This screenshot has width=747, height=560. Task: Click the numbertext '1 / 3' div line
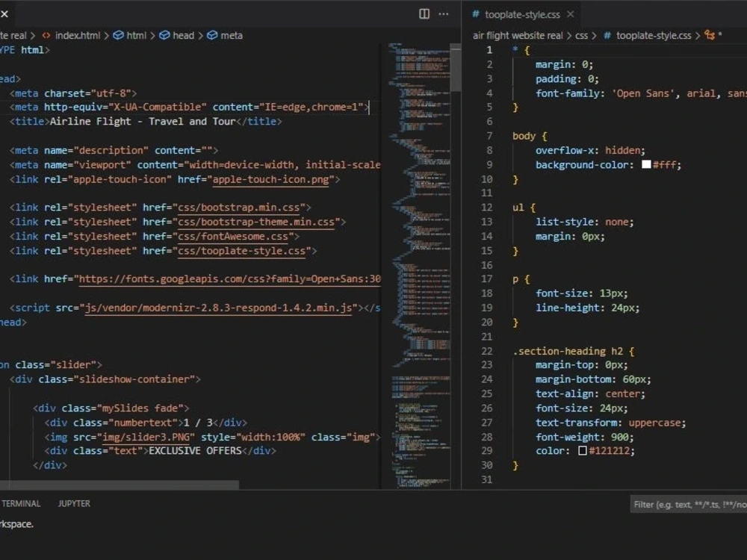(x=146, y=423)
